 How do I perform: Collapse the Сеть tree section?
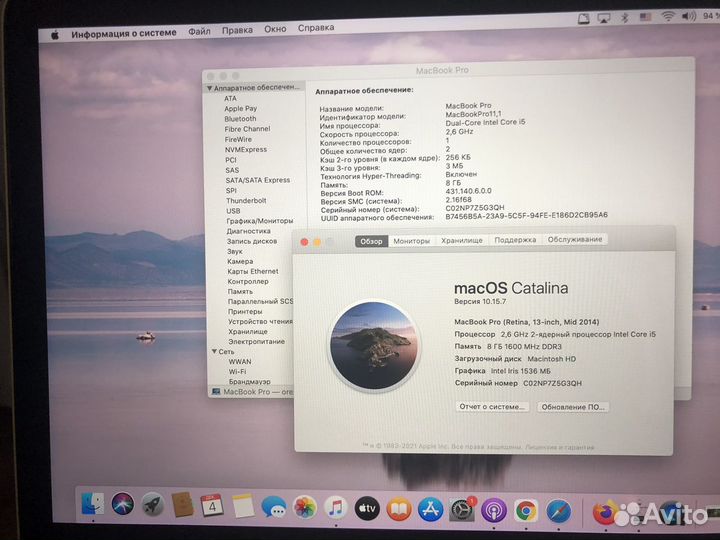click(x=214, y=351)
